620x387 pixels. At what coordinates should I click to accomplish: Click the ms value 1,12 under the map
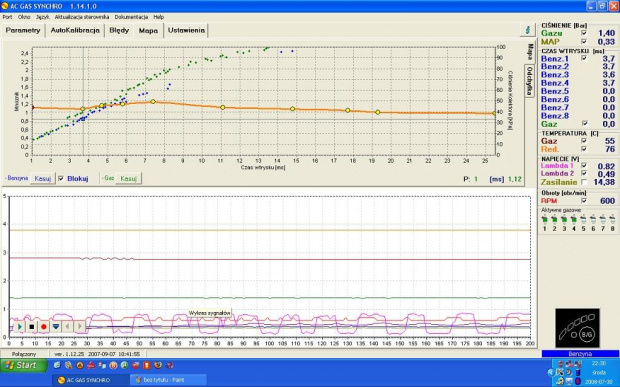pyautogui.click(x=515, y=179)
